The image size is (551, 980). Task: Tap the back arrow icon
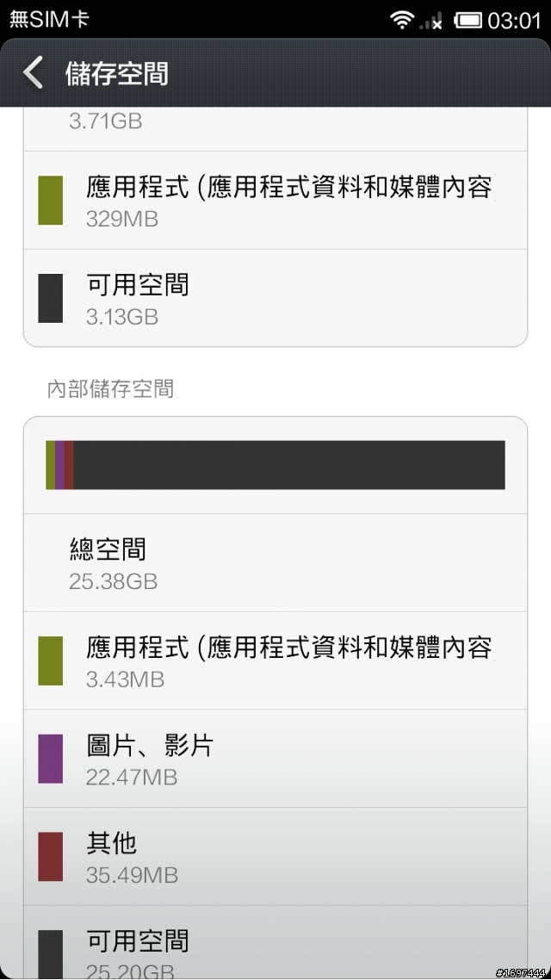[33, 73]
